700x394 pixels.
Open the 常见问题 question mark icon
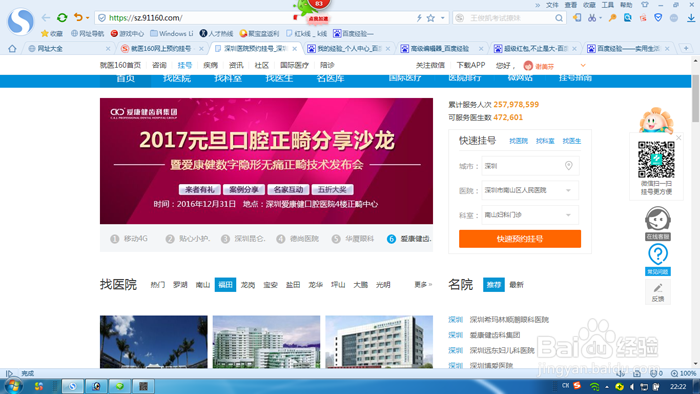[658, 259]
